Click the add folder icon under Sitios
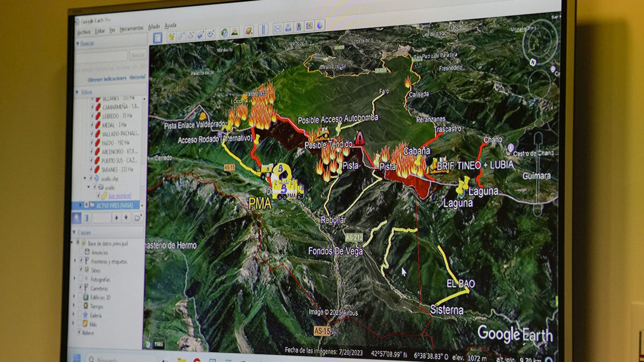This screenshot has width=644, height=362. (x=138, y=217)
